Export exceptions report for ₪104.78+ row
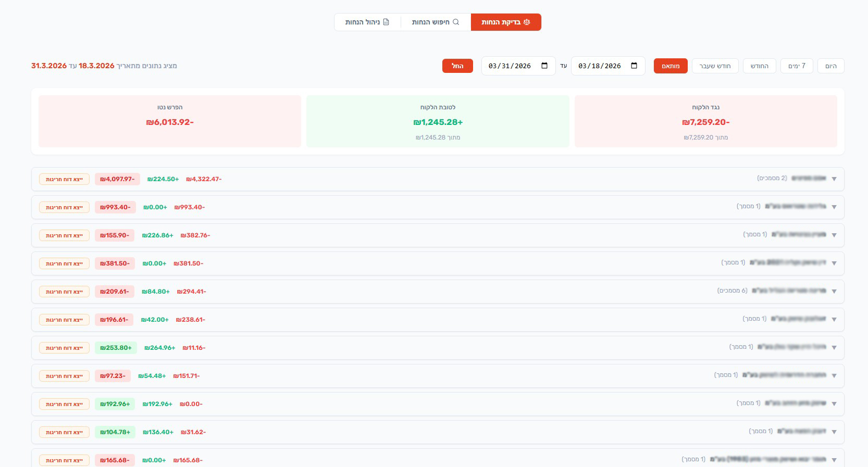Image resolution: width=868 pixels, height=467 pixels. coord(64,432)
